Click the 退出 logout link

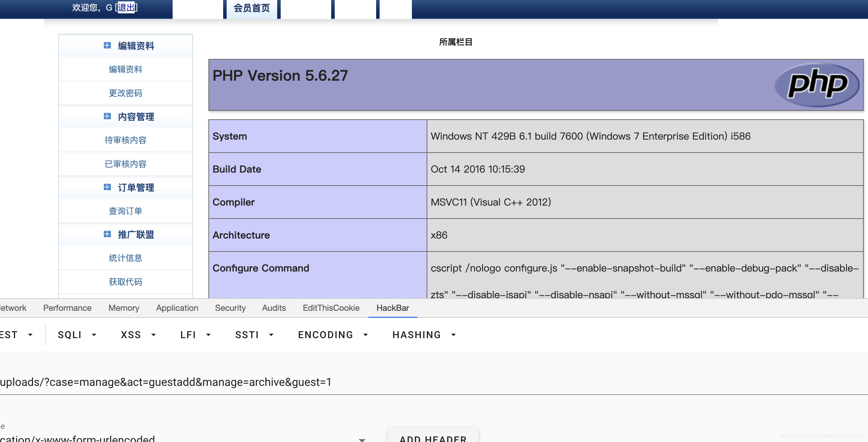[126, 7]
